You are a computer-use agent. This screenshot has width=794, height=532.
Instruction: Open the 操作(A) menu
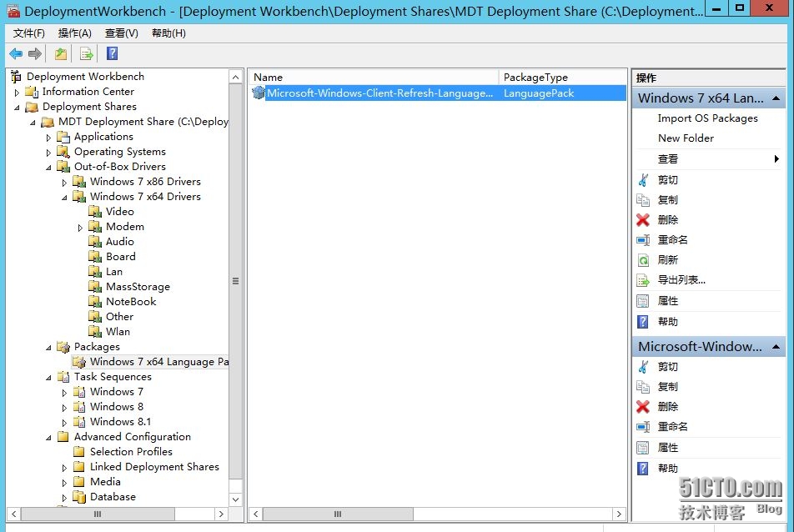tap(75, 33)
